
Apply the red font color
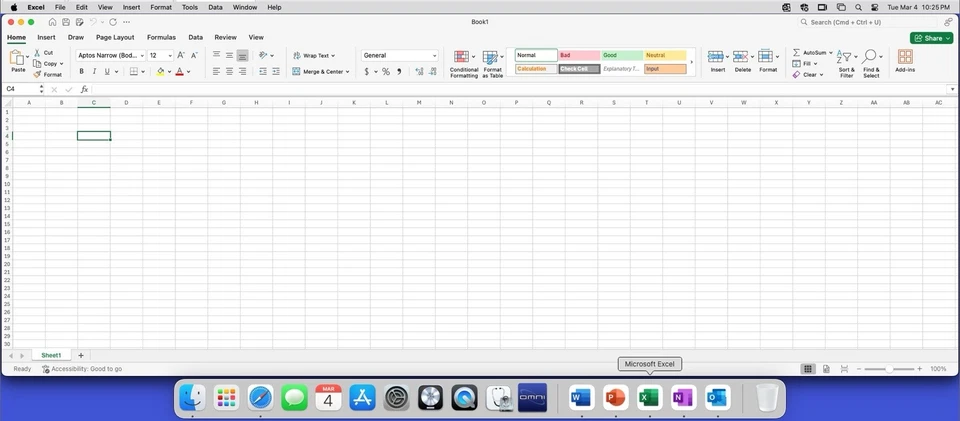click(179, 72)
